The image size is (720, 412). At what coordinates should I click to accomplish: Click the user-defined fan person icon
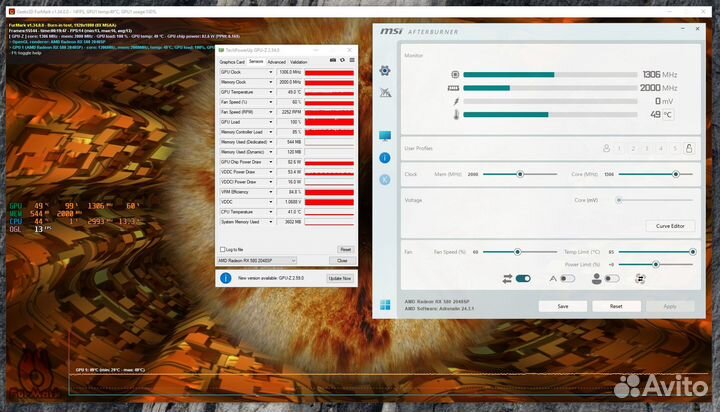click(x=596, y=279)
